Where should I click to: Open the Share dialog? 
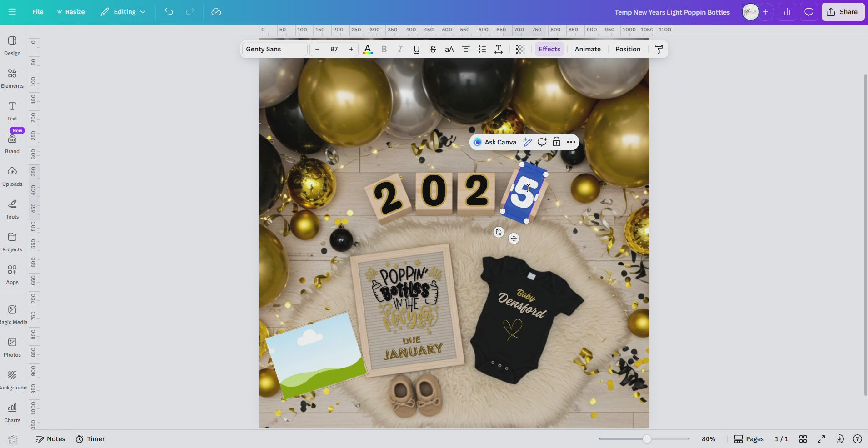(843, 11)
